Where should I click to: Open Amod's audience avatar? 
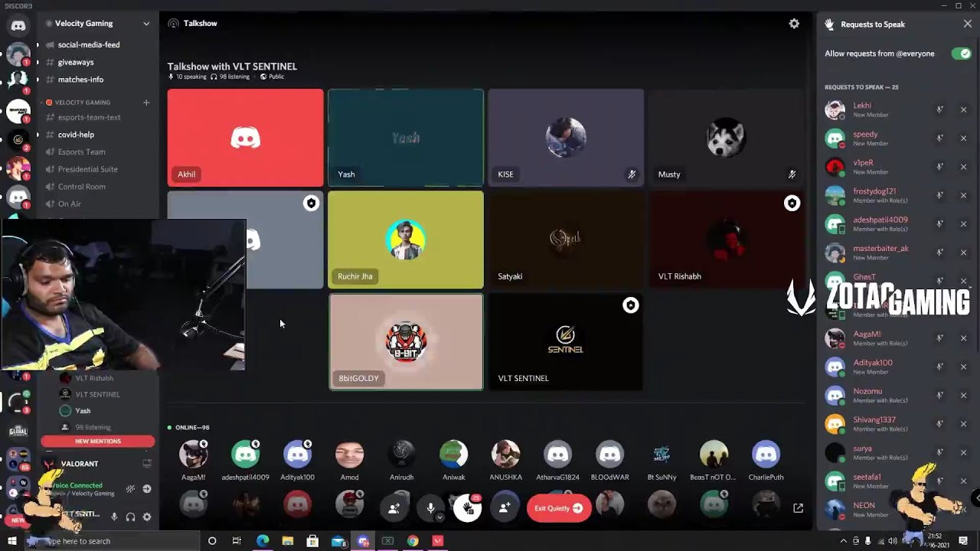point(350,454)
